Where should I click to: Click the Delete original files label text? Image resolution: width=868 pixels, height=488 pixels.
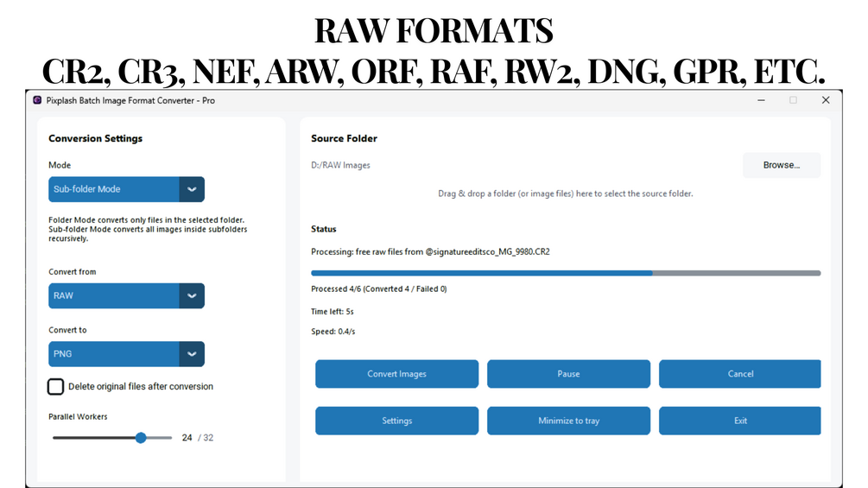141,386
